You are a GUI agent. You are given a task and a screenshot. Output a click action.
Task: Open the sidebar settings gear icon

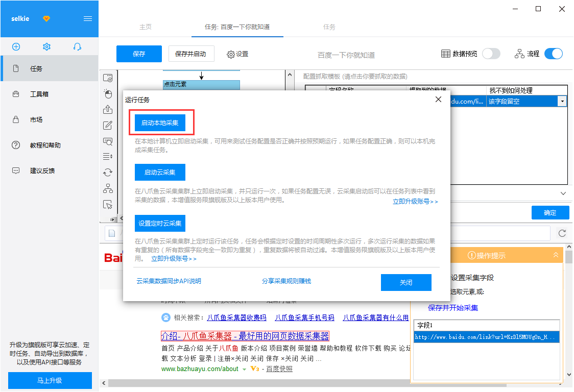(46, 46)
